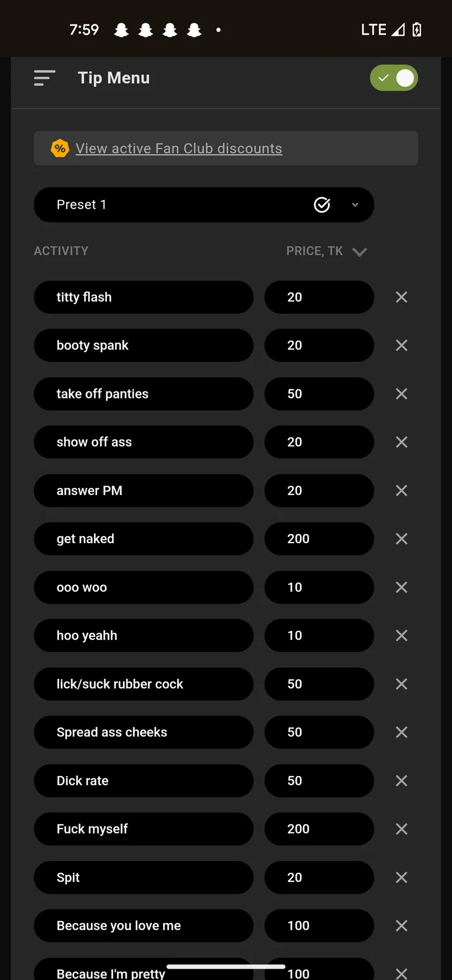Delete the get naked row
Screen dimensions: 452x980
click(401, 539)
